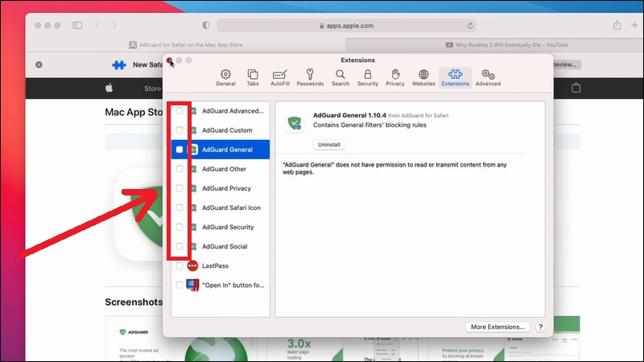Click AdGuard app icon on App Store page

tap(139, 214)
